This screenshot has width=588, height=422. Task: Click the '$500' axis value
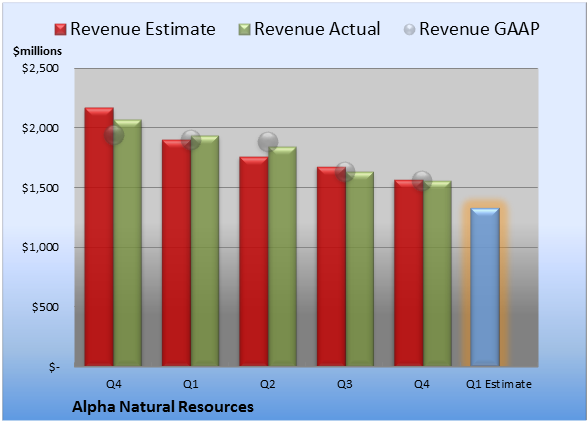click(x=45, y=307)
